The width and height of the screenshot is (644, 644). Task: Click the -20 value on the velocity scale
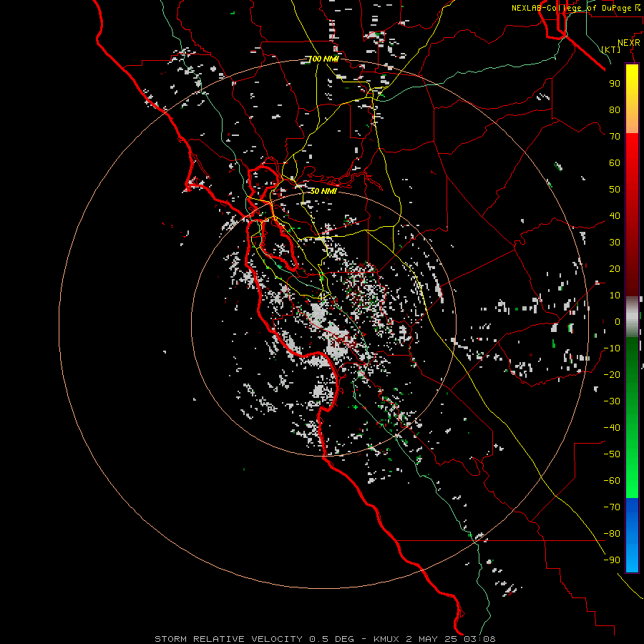612,374
